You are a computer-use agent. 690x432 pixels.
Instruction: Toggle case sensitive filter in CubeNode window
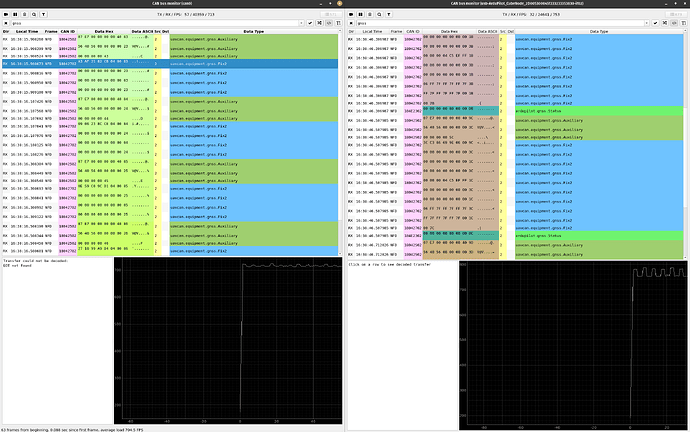(x=683, y=23)
